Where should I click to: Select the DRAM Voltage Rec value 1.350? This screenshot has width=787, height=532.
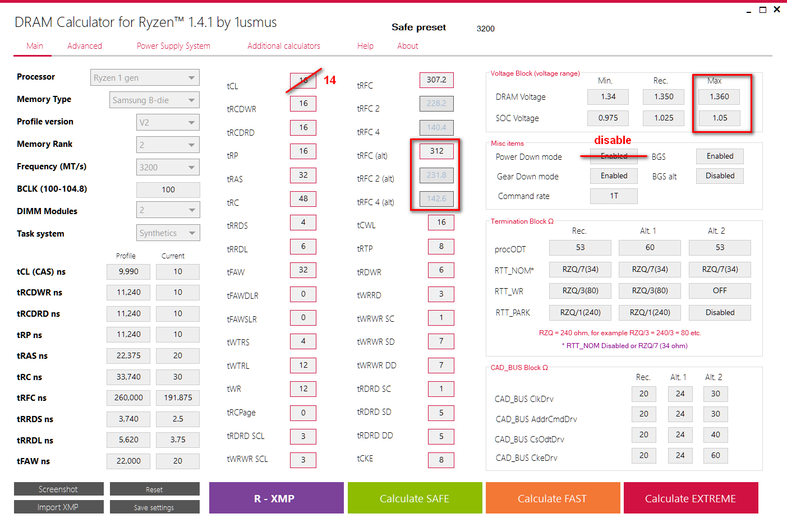click(664, 97)
